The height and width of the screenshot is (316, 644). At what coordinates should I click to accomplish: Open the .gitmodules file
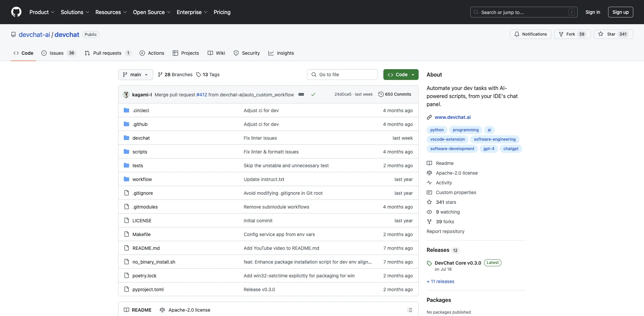pyautogui.click(x=145, y=207)
